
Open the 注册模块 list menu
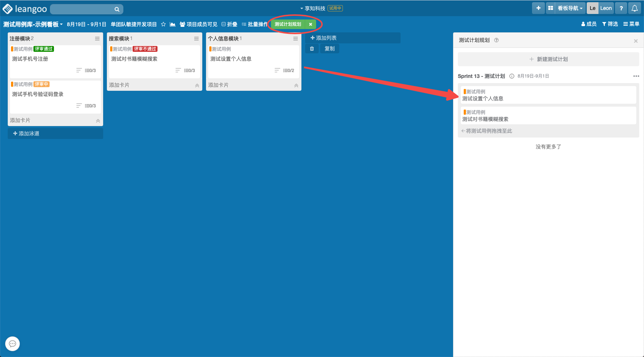tap(97, 39)
